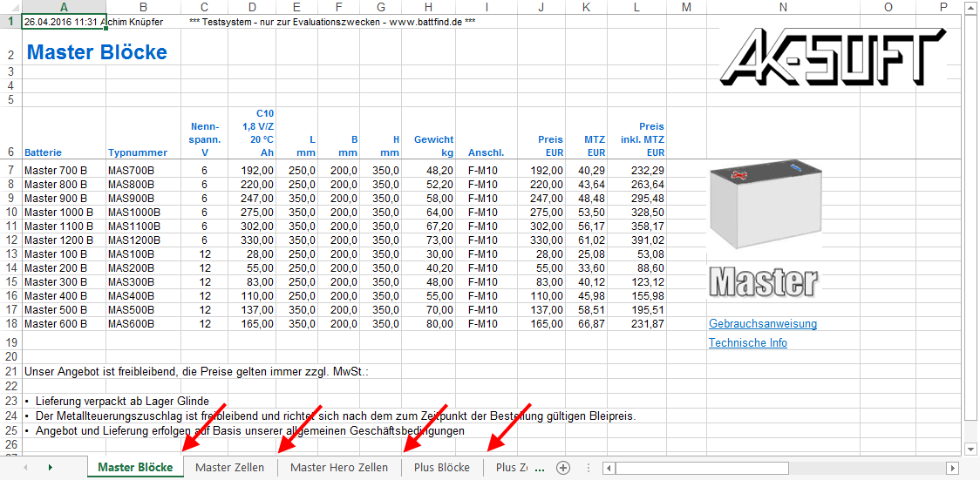
Task: Click the Preis inkl. MTZ EUR heading
Action: [636, 133]
